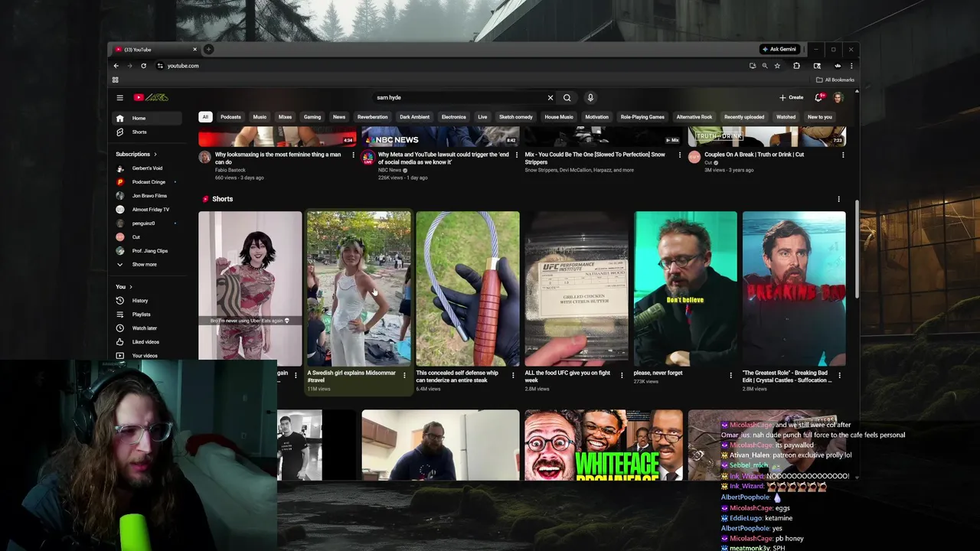The height and width of the screenshot is (551, 980).
Task: Open options for the Swedish girl short
Action: (404, 375)
